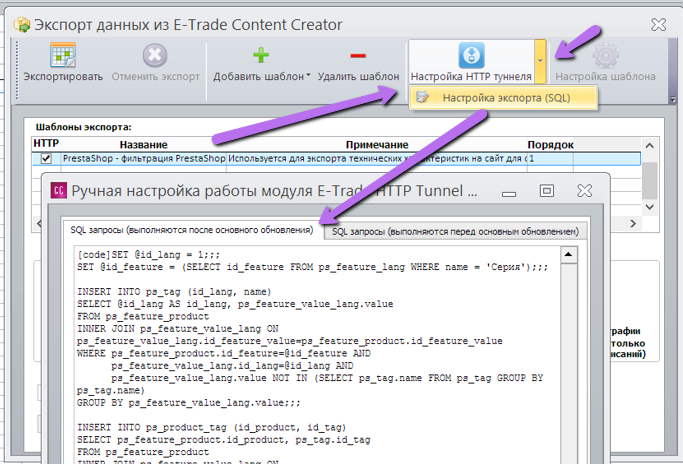Click the CC icon of tunnel window
This screenshot has width=683, height=464.
59,190
